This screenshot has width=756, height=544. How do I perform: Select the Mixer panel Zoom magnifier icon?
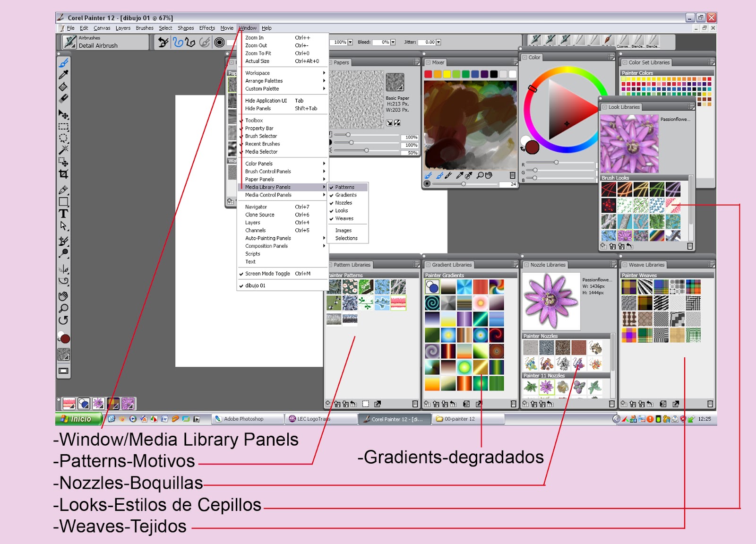point(480,175)
